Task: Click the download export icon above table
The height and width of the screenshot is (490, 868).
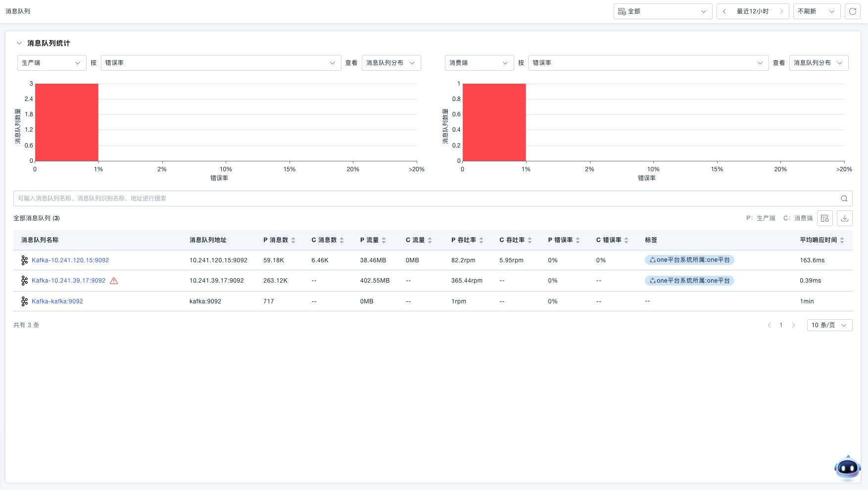Action: [x=844, y=218]
